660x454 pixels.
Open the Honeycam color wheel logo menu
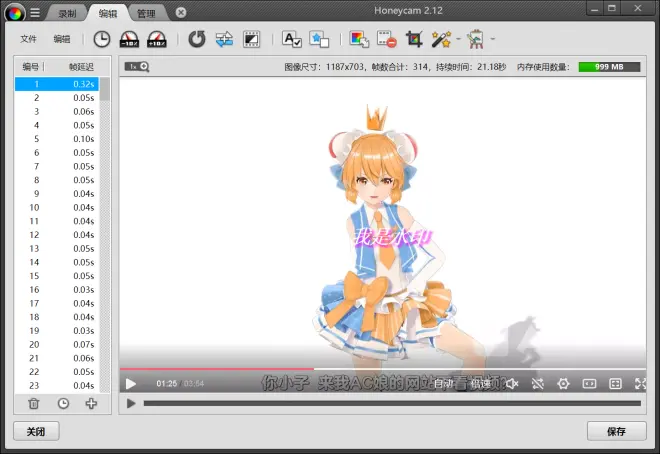pyautogui.click(x=15, y=13)
